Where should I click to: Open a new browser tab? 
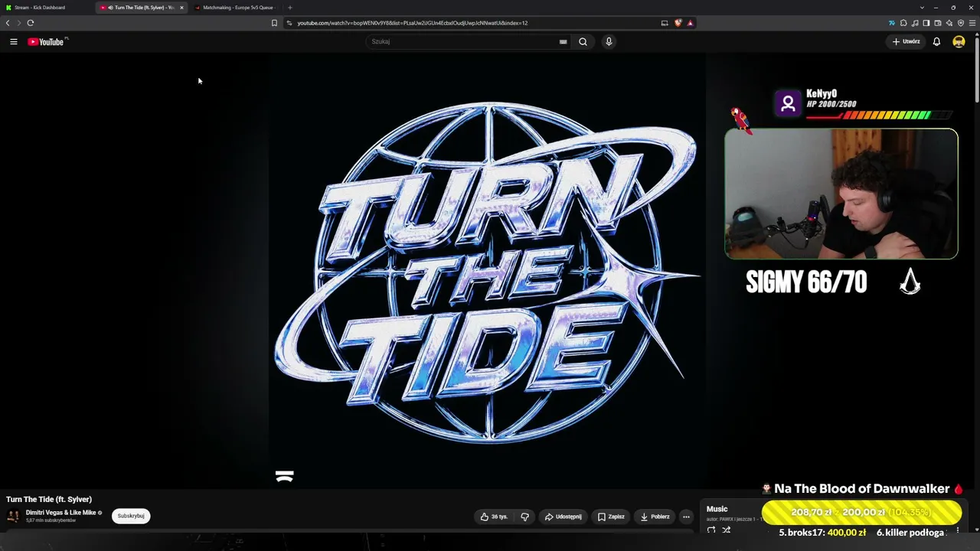289,8
